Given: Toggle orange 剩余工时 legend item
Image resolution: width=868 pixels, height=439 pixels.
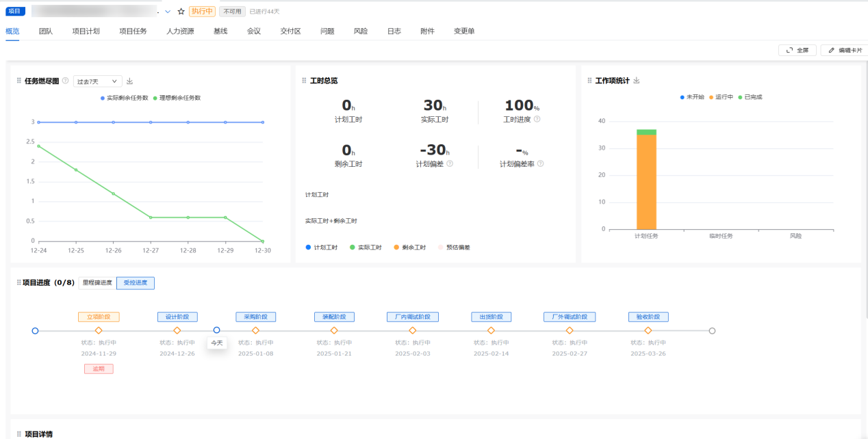Looking at the screenshot, I should click(410, 248).
